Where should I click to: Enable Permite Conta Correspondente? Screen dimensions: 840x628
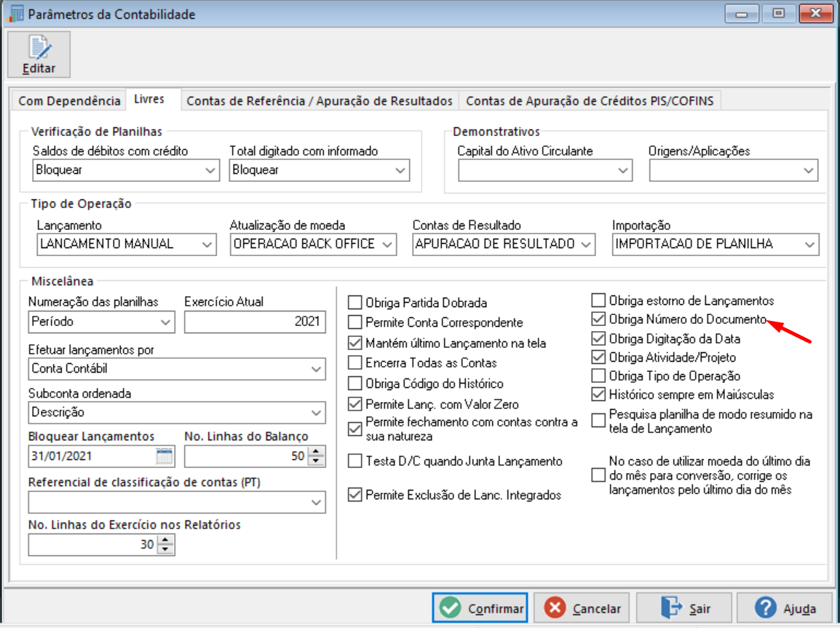pyautogui.click(x=354, y=322)
